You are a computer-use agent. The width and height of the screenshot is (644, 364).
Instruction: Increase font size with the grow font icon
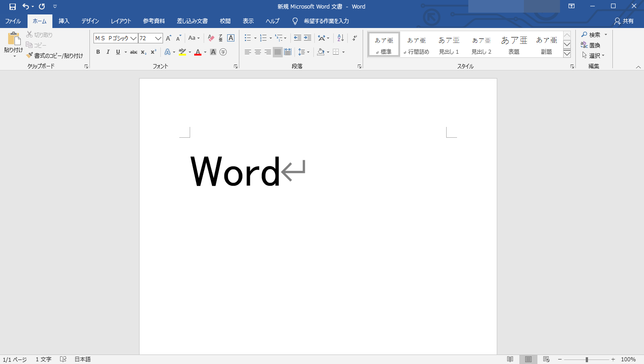coord(168,38)
